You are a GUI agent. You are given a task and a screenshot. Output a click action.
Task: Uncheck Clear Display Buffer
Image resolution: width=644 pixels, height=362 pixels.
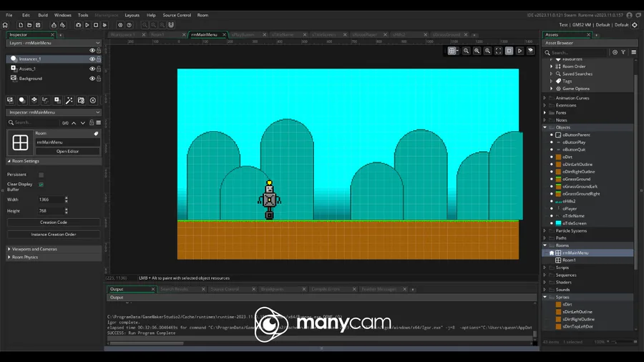point(41,185)
